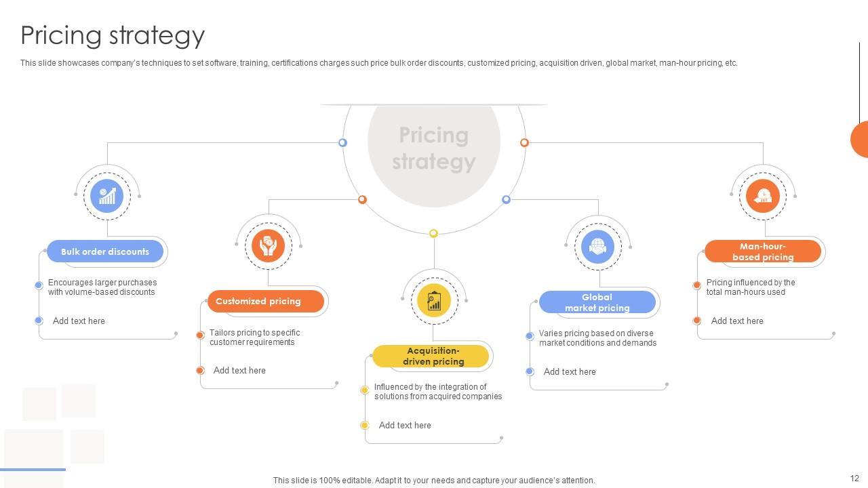The width and height of the screenshot is (868, 488).
Task: Click 'Add text here' under Bulk order discounts
Action: [x=79, y=321]
